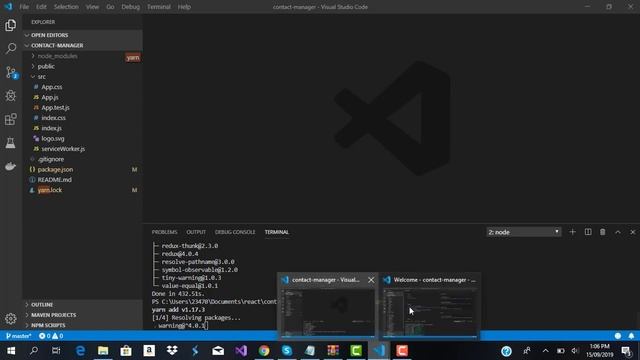The height and width of the screenshot is (360, 640).
Task: Collapse the CONTACT-MANAGER folder section
Action: [82, 45]
